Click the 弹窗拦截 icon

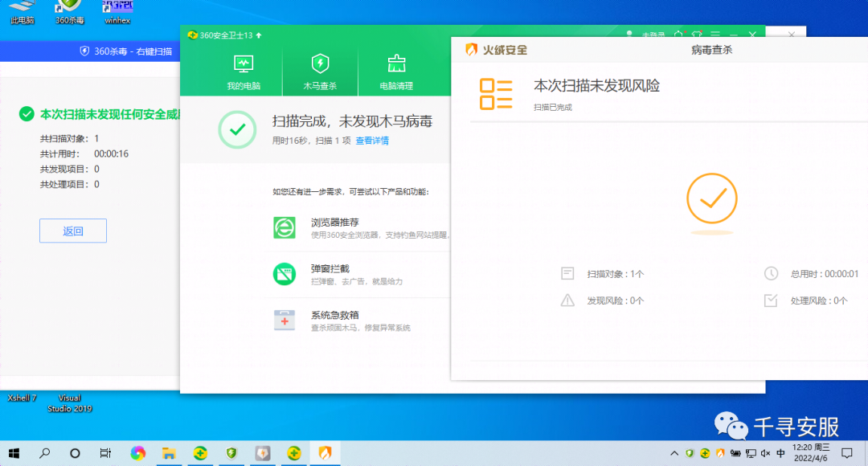click(285, 274)
